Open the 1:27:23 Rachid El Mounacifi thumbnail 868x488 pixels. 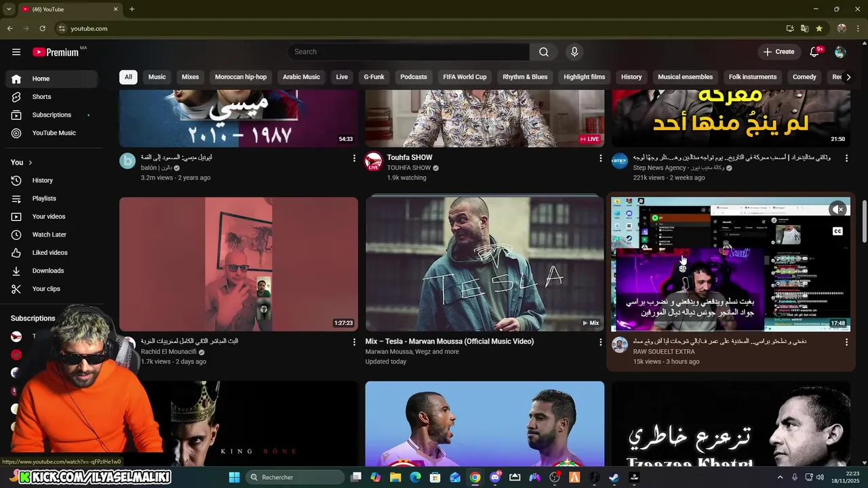(239, 264)
